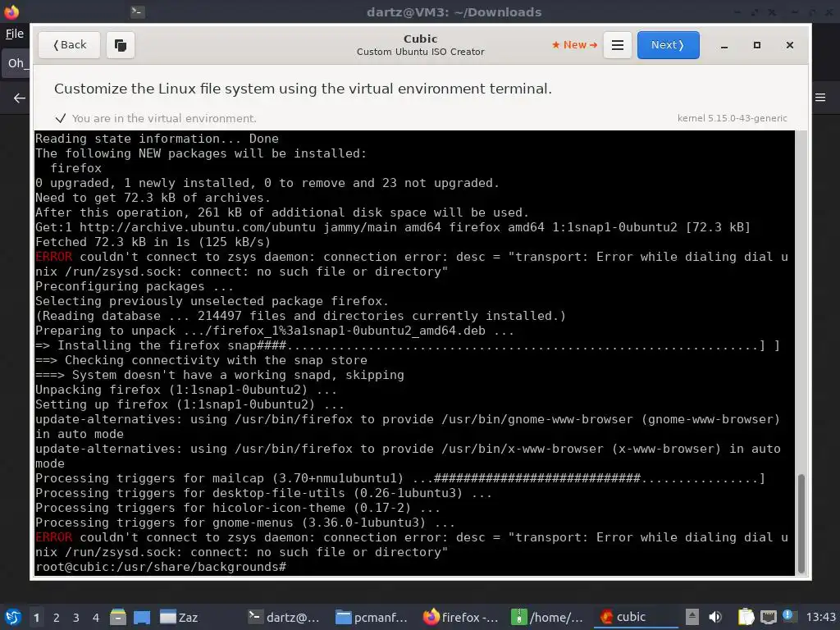Switch to workspace 1
Screen dimensions: 840x630
[x=36, y=618]
